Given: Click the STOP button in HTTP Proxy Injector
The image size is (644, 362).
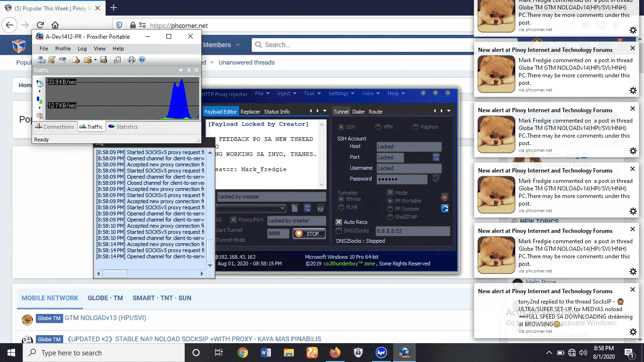Looking at the screenshot, I should tap(309, 233).
